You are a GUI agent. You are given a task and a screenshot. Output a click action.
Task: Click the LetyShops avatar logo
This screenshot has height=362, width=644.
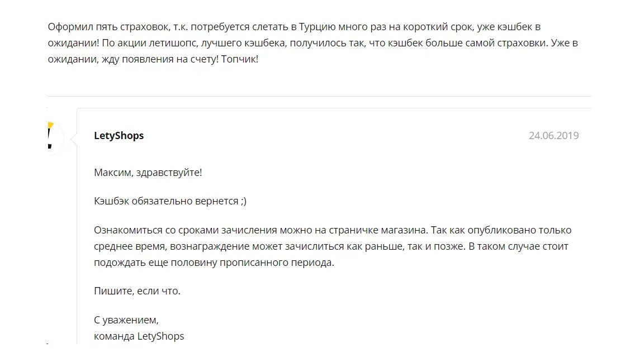(55, 136)
